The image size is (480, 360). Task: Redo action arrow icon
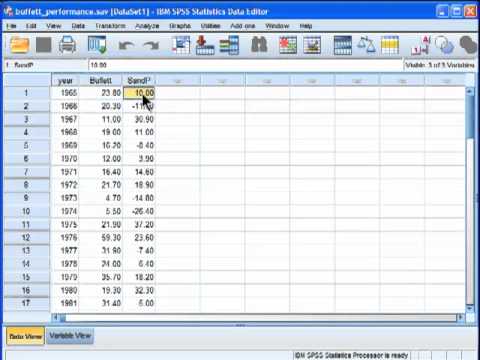coord(151,45)
